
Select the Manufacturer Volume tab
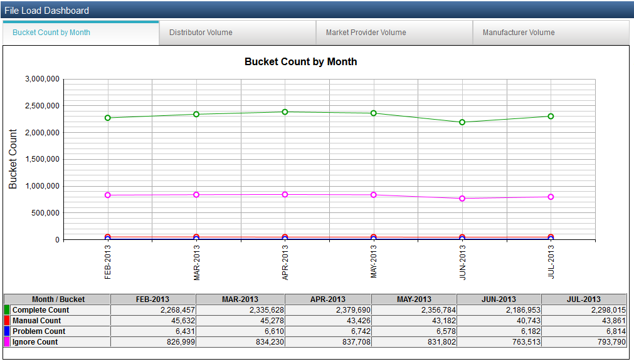pos(551,33)
